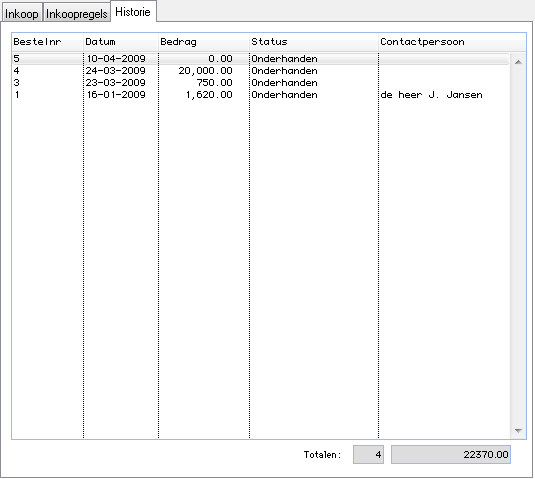Viewport: 535px width, 479px height.
Task: Click the scrollbar down arrow
Action: point(518,431)
